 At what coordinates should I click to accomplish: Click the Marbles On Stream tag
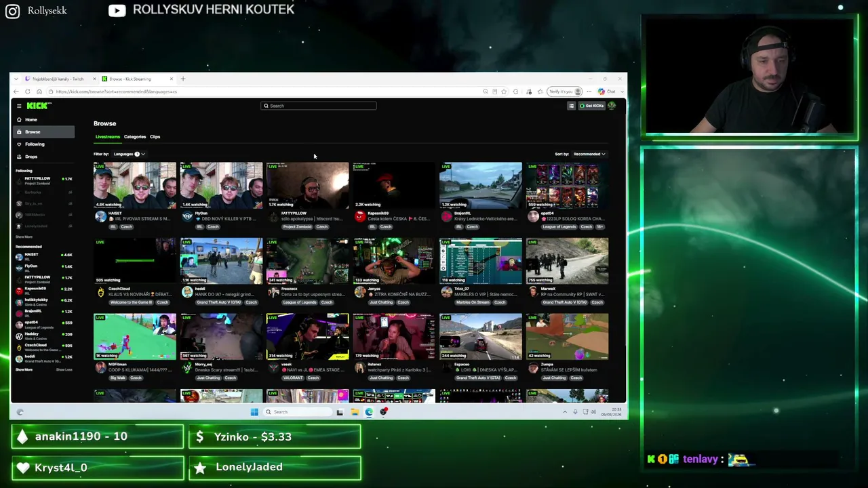point(471,302)
